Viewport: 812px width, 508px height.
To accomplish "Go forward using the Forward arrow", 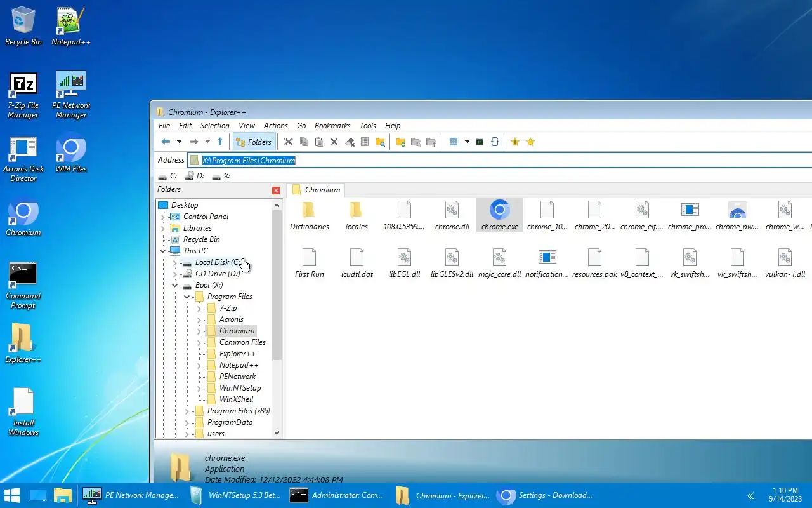I will [194, 142].
